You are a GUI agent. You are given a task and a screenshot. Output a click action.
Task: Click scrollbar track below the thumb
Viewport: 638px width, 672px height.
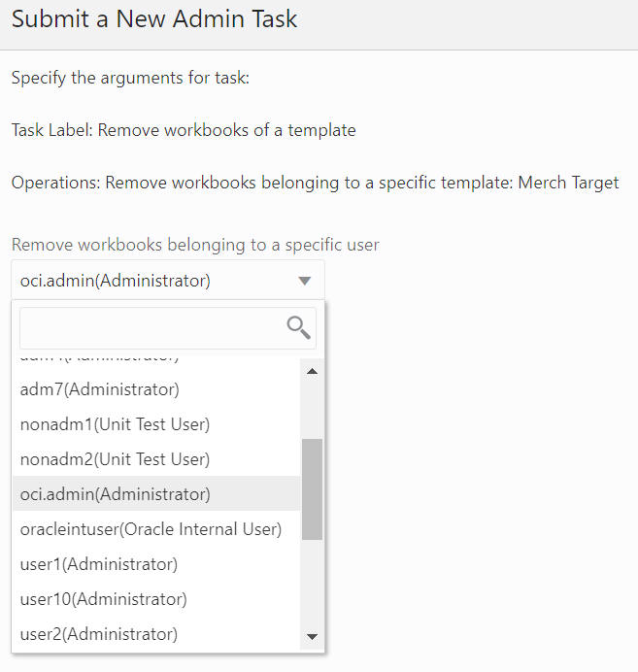click(313, 583)
